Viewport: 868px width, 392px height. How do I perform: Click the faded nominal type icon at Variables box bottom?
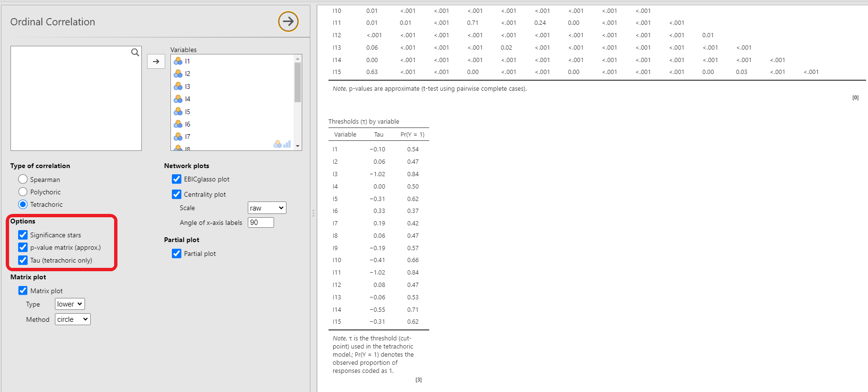[x=277, y=144]
